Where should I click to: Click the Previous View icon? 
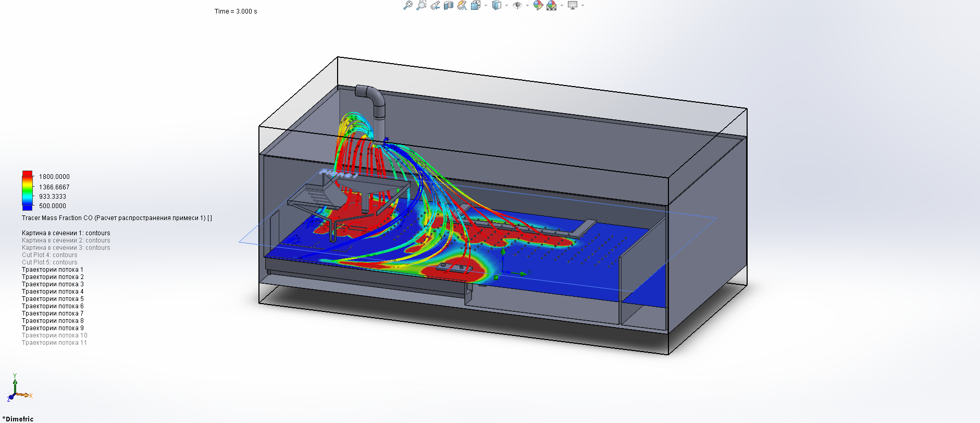pyautogui.click(x=435, y=5)
